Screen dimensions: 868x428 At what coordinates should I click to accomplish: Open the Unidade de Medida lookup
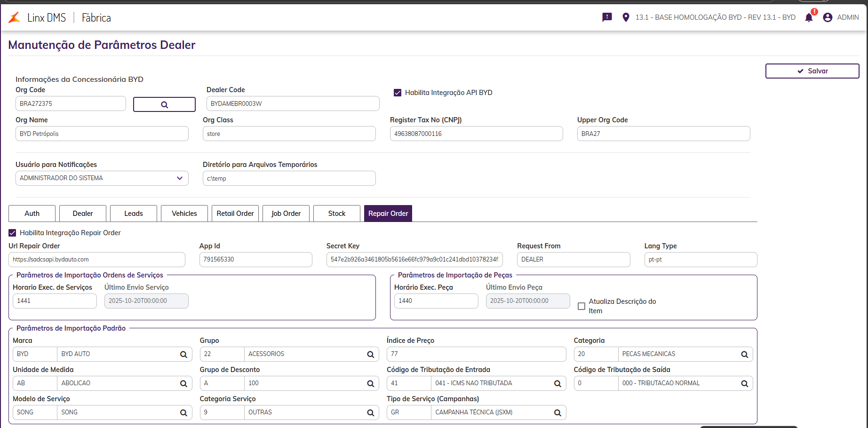(x=183, y=384)
